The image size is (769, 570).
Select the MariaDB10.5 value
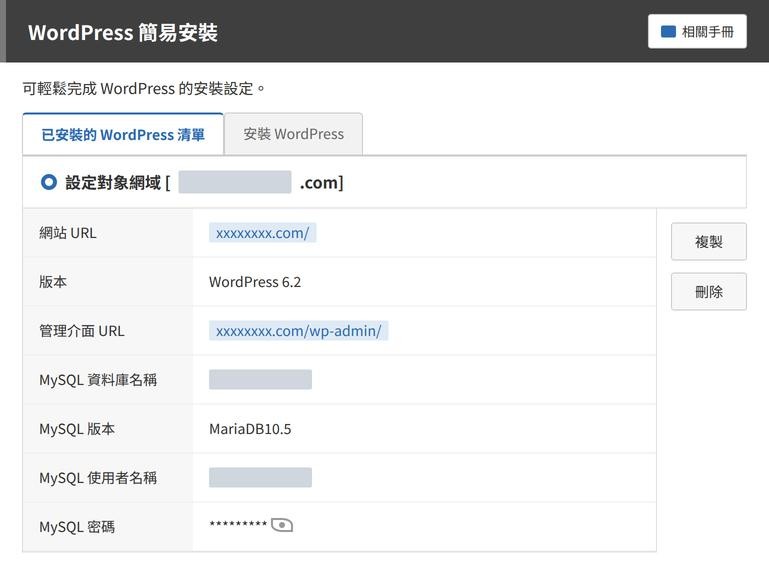[250, 429]
